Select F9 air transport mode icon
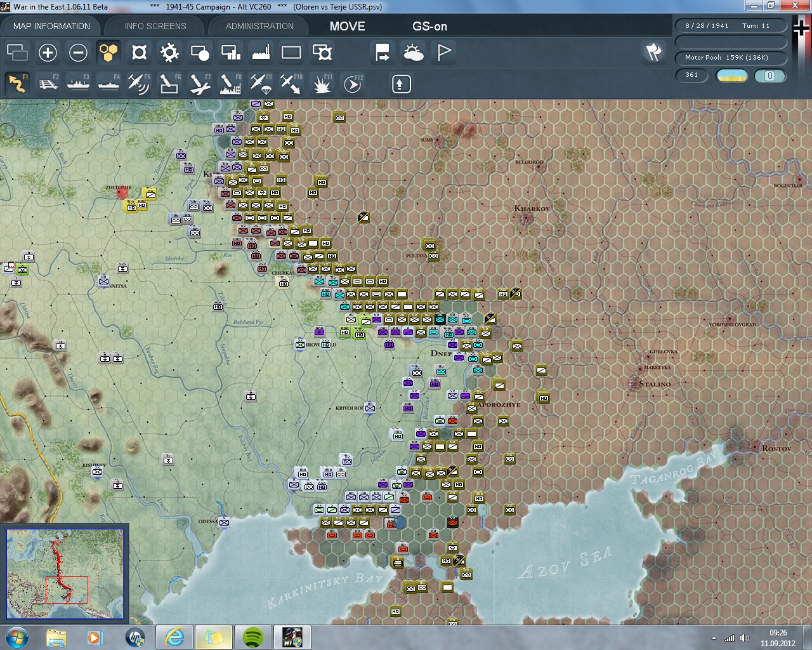812x650 pixels. pos(261,84)
